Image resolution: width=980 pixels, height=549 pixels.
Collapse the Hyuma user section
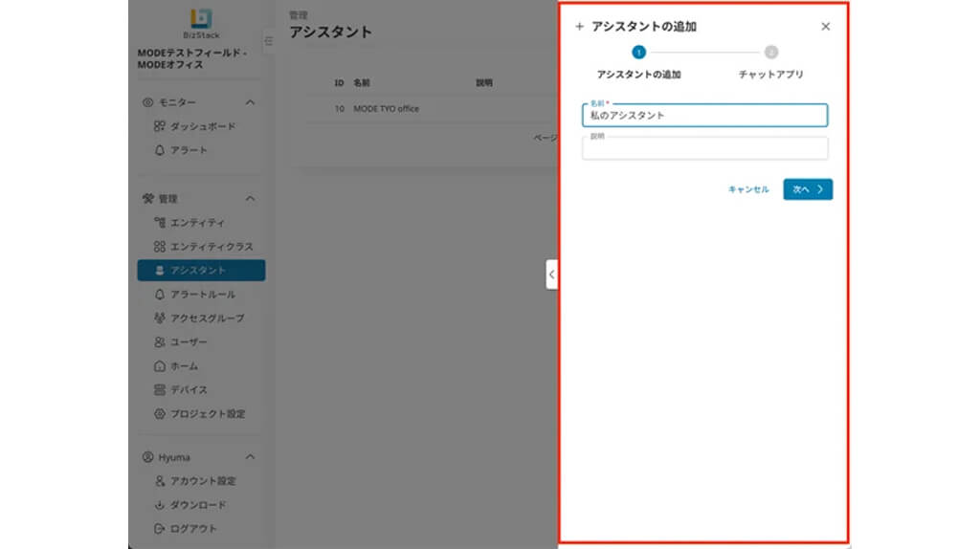click(251, 457)
